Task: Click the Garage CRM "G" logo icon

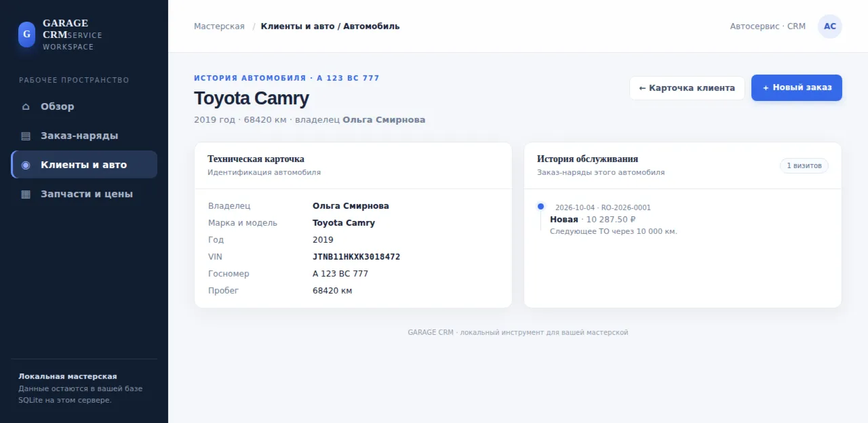Action: tap(26, 34)
